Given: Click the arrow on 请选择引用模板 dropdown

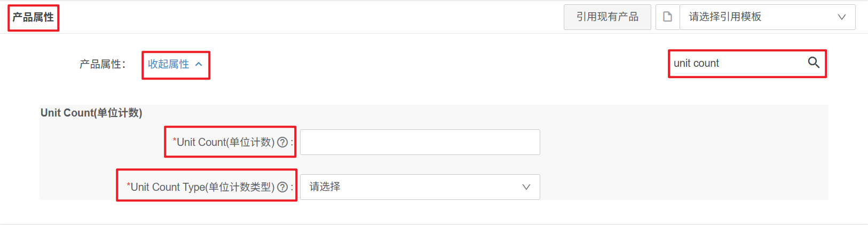Looking at the screenshot, I should tap(842, 17).
